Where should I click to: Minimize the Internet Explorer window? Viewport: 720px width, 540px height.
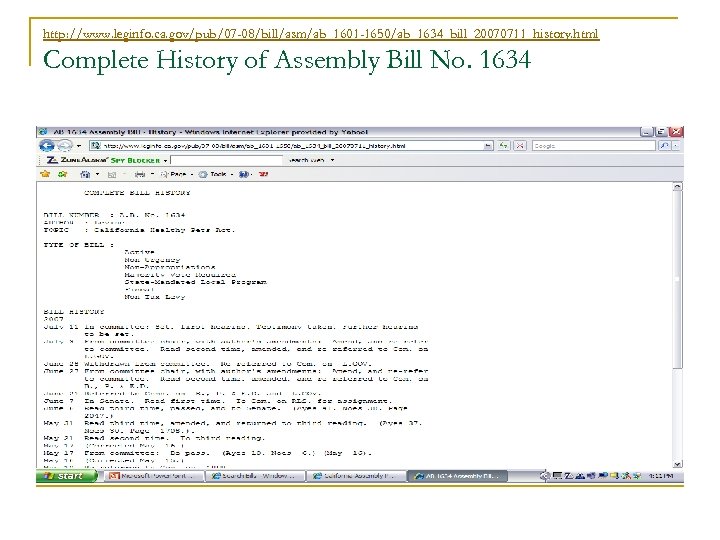646,132
